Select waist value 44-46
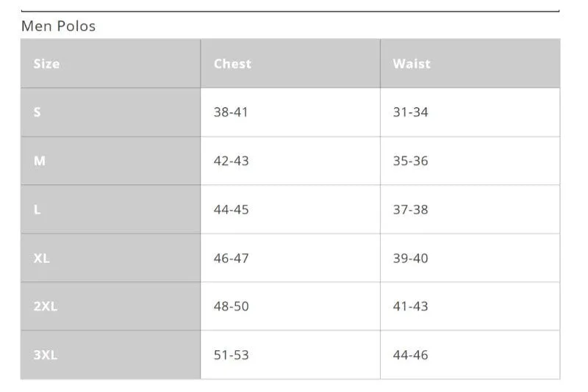This screenshot has width=588, height=392. pyautogui.click(x=410, y=355)
